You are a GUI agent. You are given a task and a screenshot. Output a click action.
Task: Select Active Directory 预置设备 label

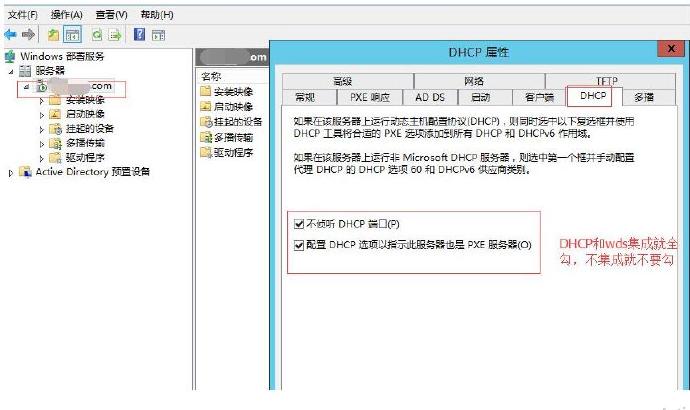[x=92, y=172]
